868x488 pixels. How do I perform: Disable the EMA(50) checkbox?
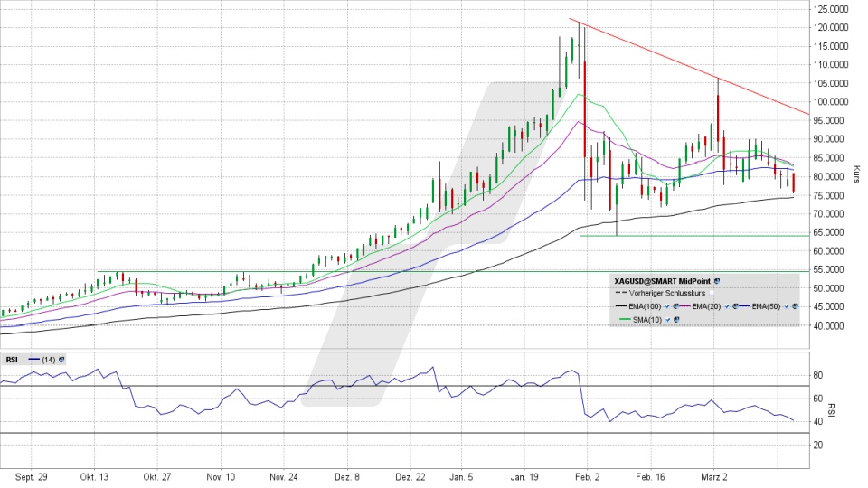coord(787,306)
